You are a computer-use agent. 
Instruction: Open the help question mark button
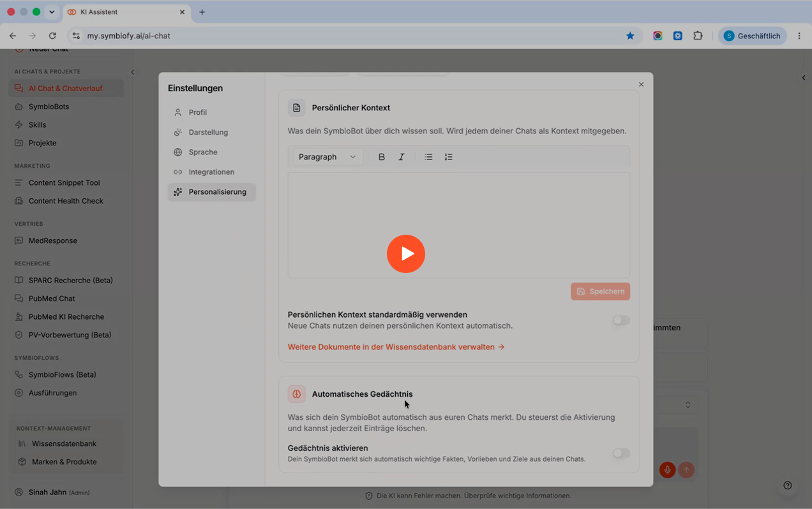pyautogui.click(x=788, y=485)
